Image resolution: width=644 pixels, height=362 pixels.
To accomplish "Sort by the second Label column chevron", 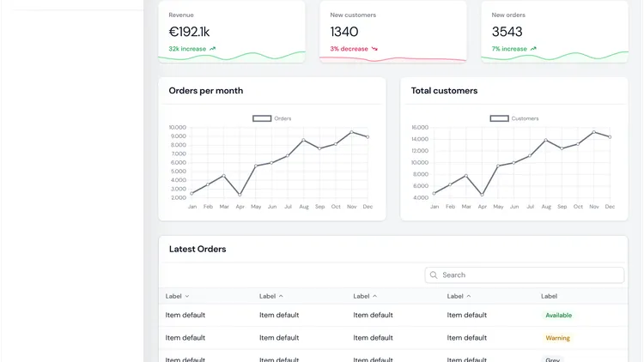I will point(281,296).
